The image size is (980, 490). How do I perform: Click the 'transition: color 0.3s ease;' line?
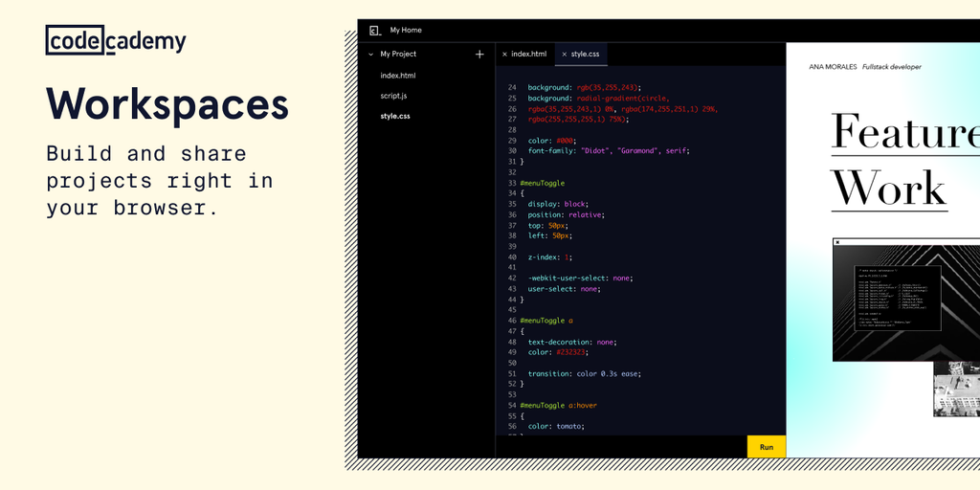(x=585, y=374)
